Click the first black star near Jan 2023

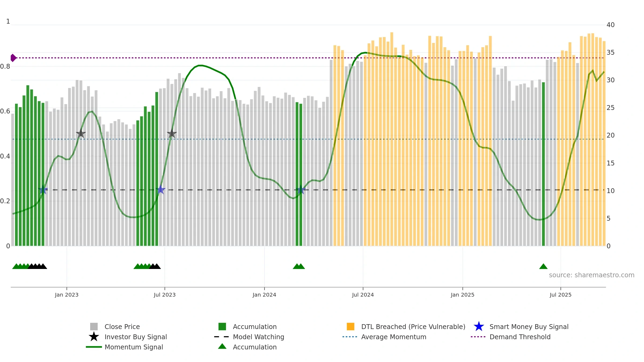(x=81, y=133)
